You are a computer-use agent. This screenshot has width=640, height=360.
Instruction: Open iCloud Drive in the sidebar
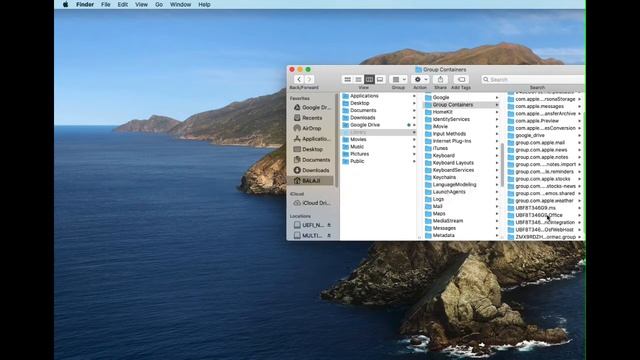(x=312, y=203)
